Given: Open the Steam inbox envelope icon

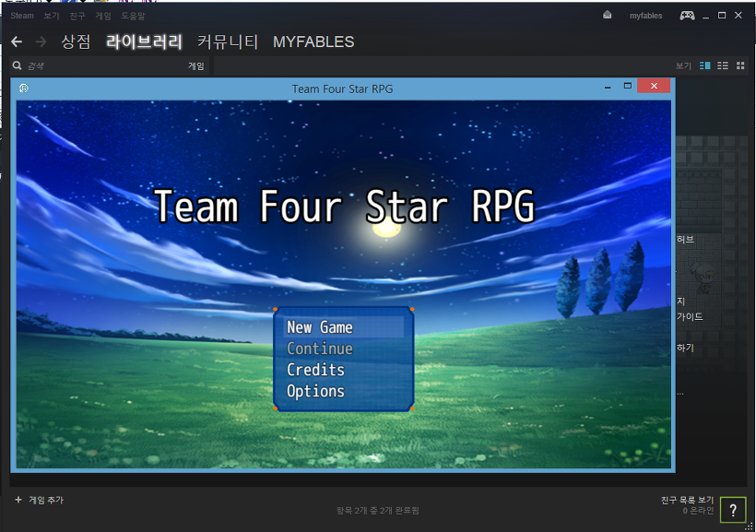Looking at the screenshot, I should click(x=607, y=16).
